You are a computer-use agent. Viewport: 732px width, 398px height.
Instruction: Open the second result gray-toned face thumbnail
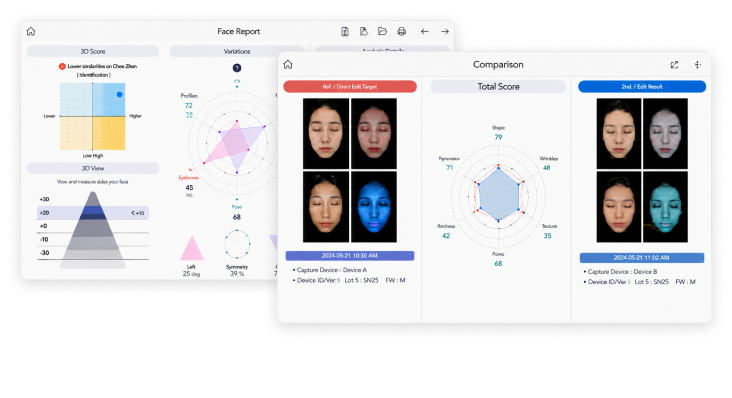coord(665,133)
